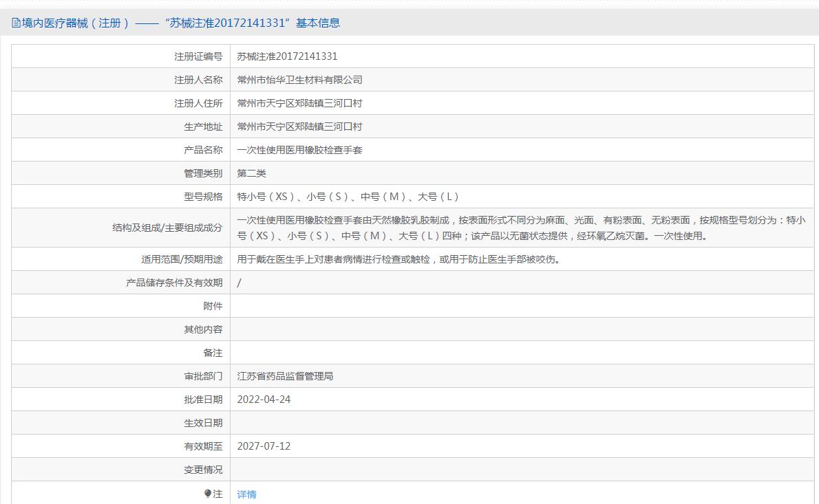Viewport: 819px width, 504px height.
Task: Click the 注册人名称 label
Action: 198,80
